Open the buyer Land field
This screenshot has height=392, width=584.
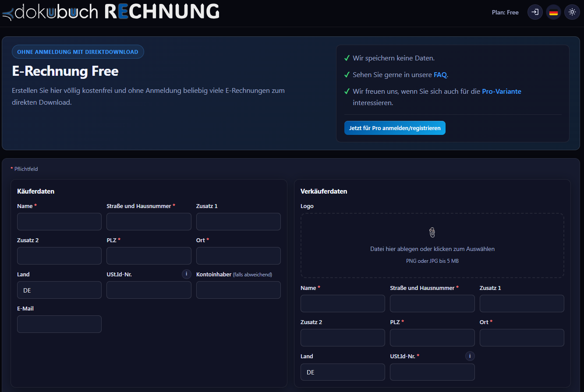[59, 290]
